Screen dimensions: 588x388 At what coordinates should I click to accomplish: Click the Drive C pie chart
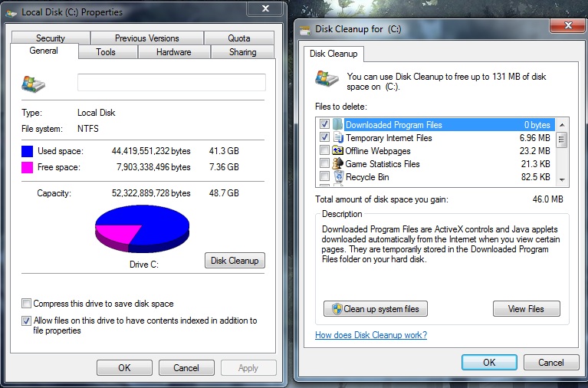click(142, 229)
